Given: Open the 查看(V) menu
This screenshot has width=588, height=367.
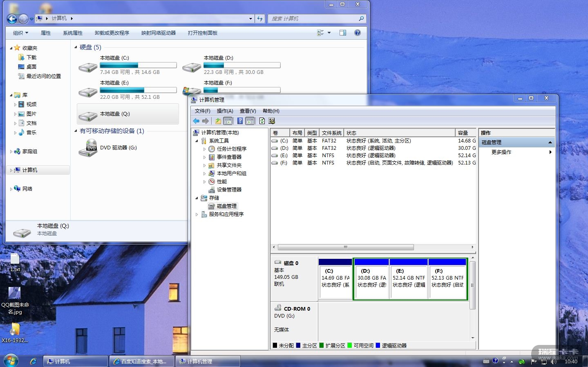Looking at the screenshot, I should click(248, 111).
